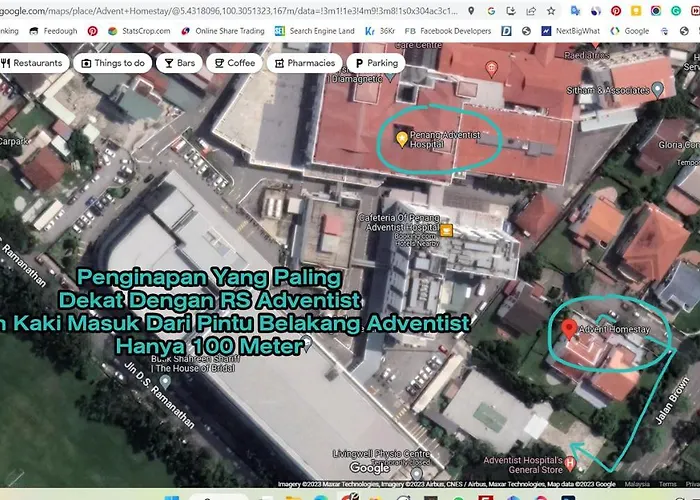This screenshot has width=700, height=500.
Task: Click the red care centre marker on roof
Action: [491, 69]
